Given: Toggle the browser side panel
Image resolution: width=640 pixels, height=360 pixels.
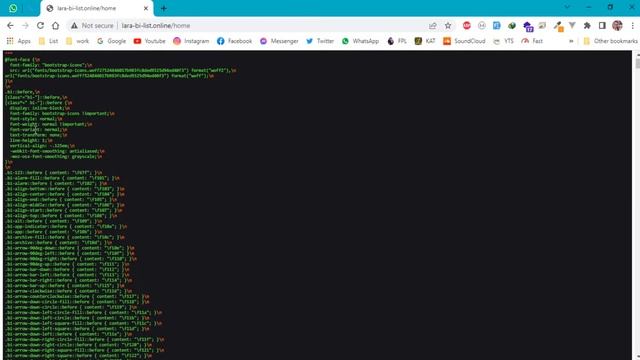Looking at the screenshot, I should pyautogui.click(x=602, y=25).
